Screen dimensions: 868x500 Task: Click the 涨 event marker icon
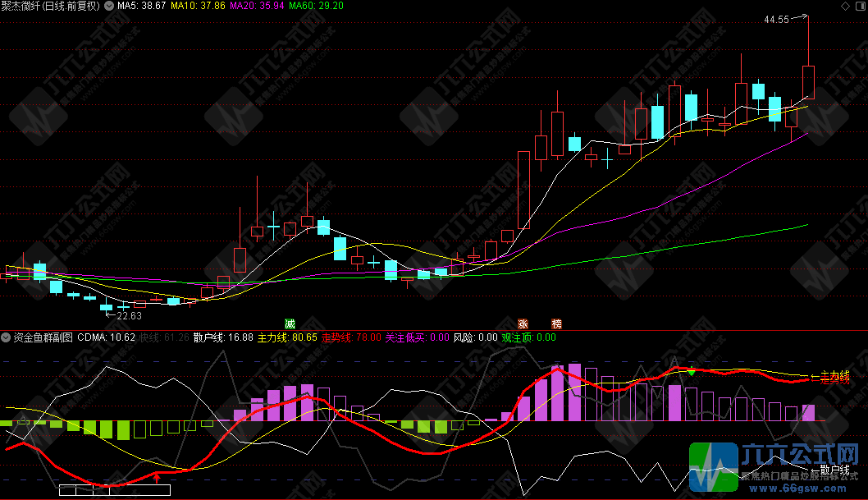523,323
